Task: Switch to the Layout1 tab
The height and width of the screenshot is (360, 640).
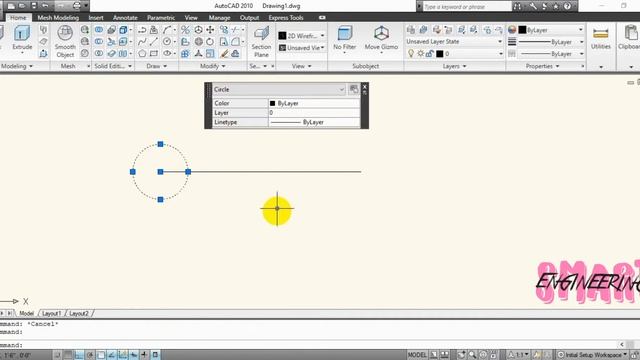Action: (52, 313)
